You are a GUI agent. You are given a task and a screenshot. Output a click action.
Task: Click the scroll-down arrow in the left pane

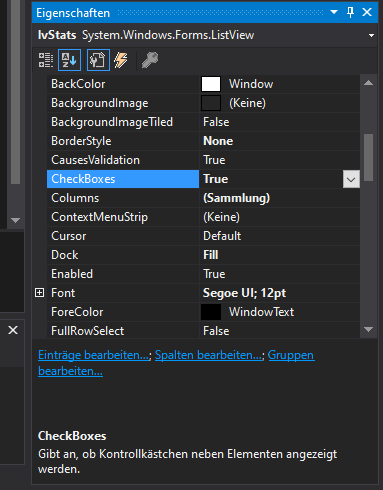(x=15, y=220)
